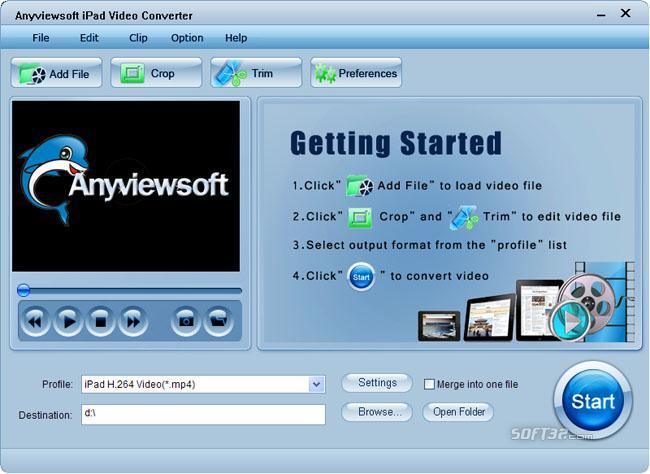The width and height of the screenshot is (650, 474).
Task: Open the Clip menu
Action: [x=138, y=38]
